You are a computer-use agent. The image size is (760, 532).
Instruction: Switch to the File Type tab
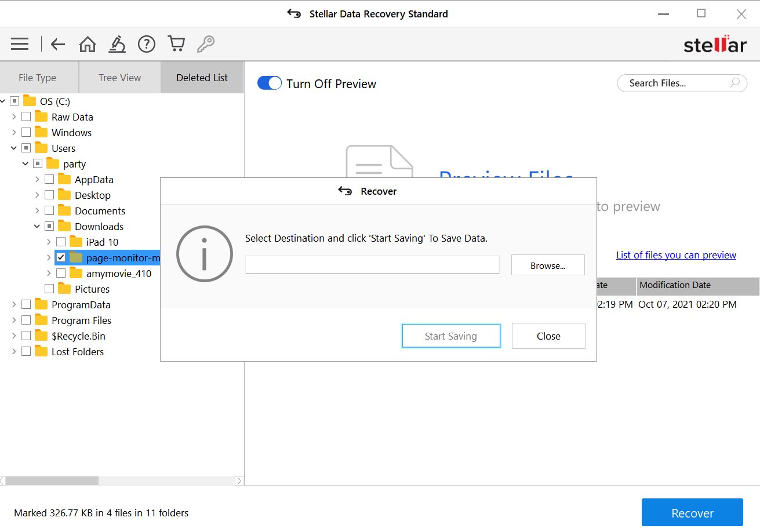pos(38,78)
